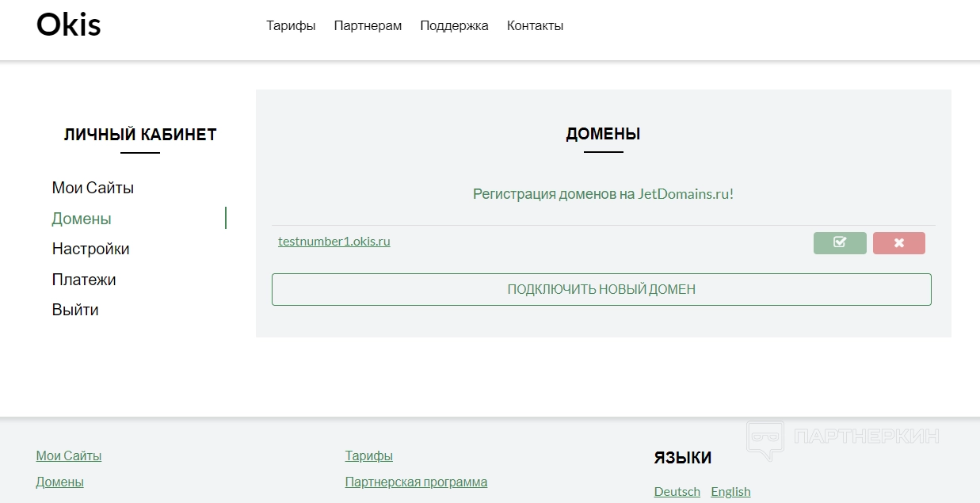Click the footer Мои Сайты link
Screen dimensions: 980x503
69,455
